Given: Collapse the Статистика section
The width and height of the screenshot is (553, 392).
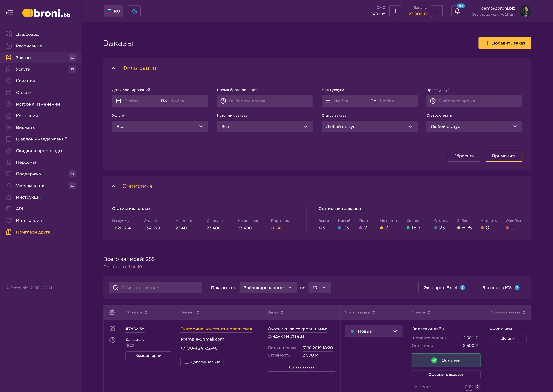Looking at the screenshot, I should pyautogui.click(x=114, y=186).
